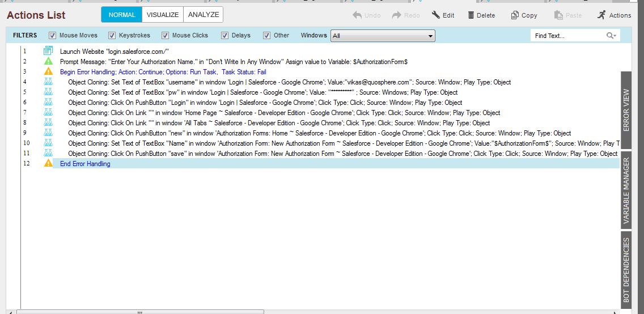
Task: Open the Variable Manager side panel
Action: tap(626, 190)
